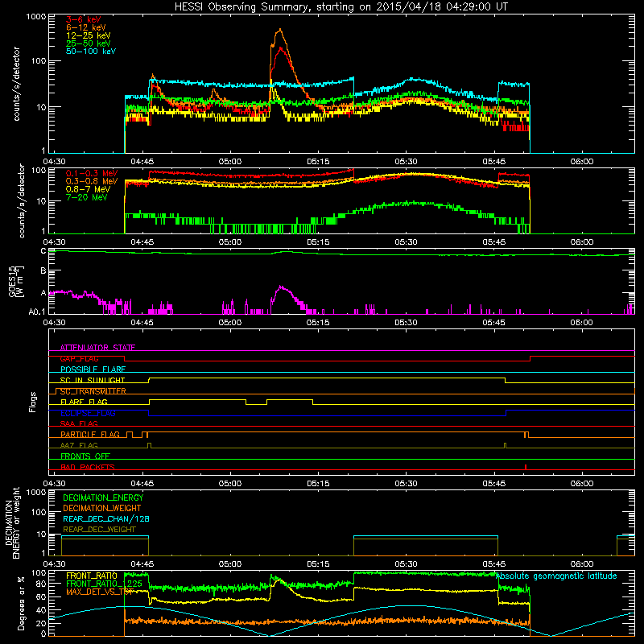Select the orange 6-12 keV legend label
This screenshot has height=644, width=644.
point(86,27)
